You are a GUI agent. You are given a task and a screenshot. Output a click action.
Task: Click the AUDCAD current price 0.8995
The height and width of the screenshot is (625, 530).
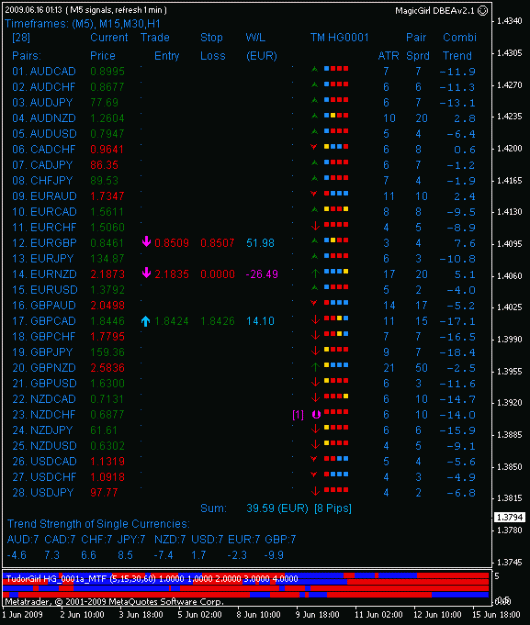tap(107, 71)
